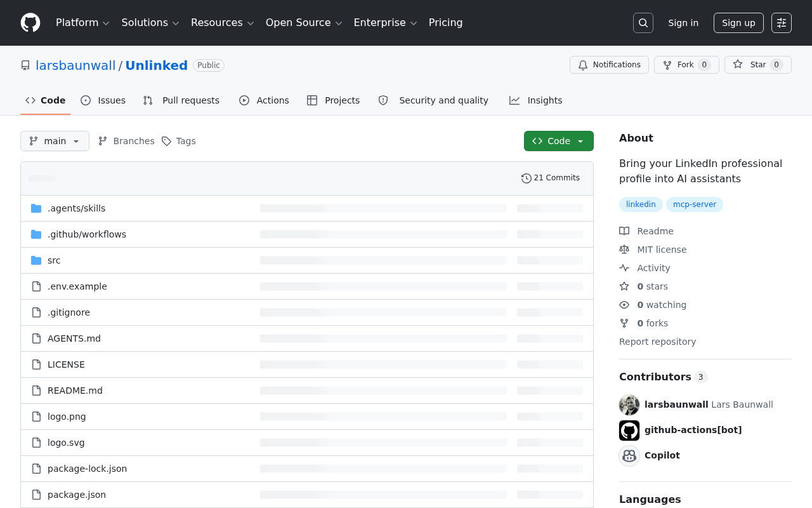
Task: Click the .agents/skills folder icon
Action: coord(36,208)
